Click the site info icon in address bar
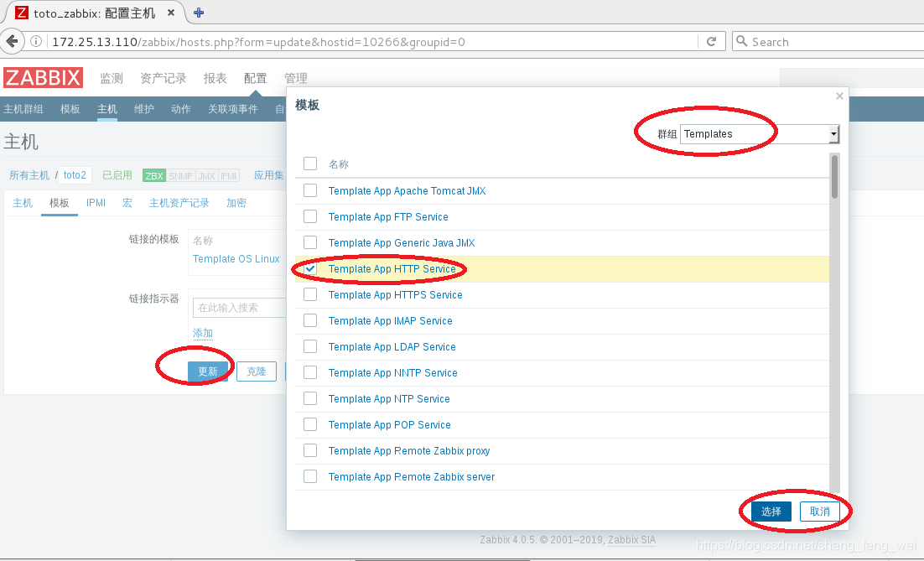 point(36,41)
